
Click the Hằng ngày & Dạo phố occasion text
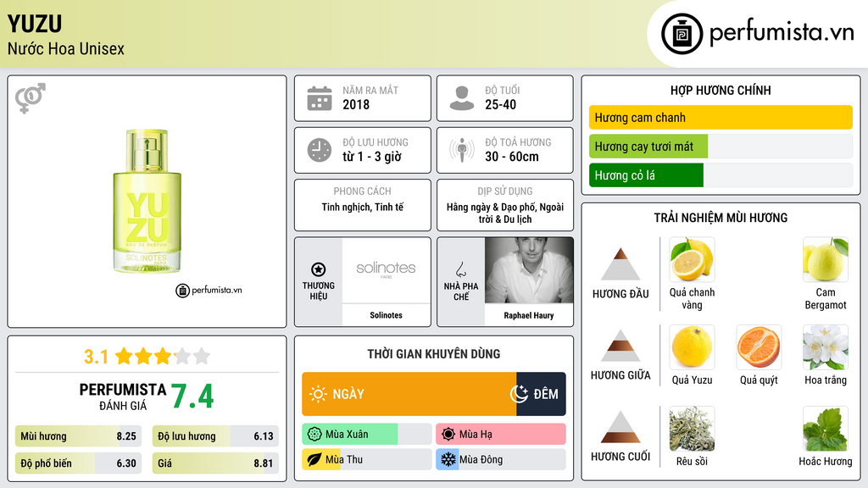pyautogui.click(x=505, y=213)
